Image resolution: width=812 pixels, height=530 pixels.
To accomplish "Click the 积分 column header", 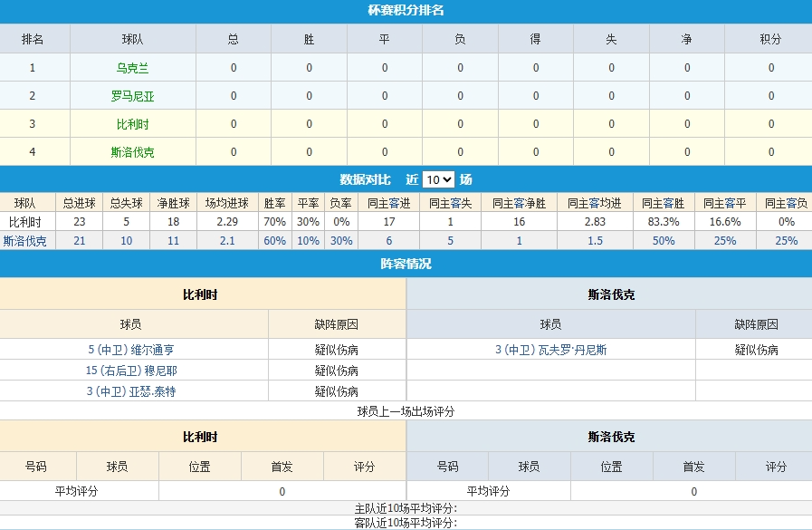I will 771,40.
